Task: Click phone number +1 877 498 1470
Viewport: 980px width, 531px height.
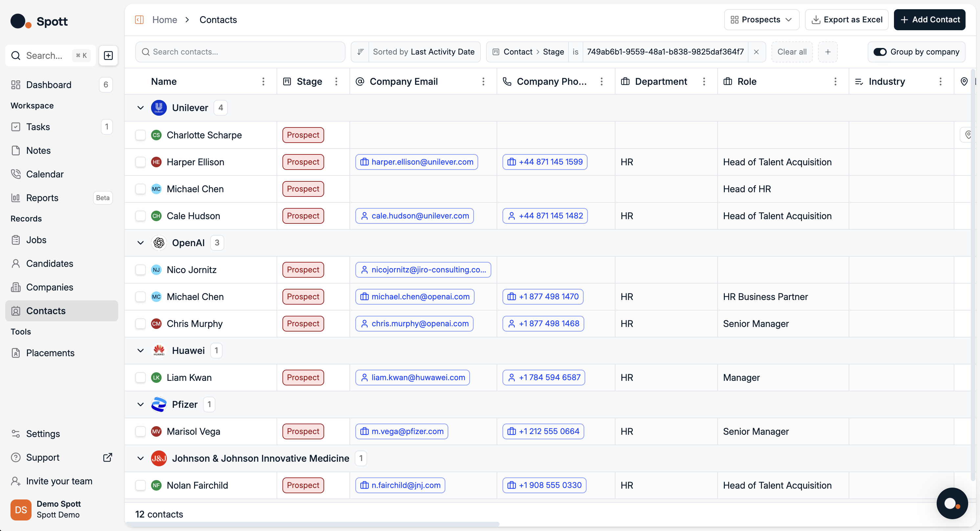Action: (543, 297)
